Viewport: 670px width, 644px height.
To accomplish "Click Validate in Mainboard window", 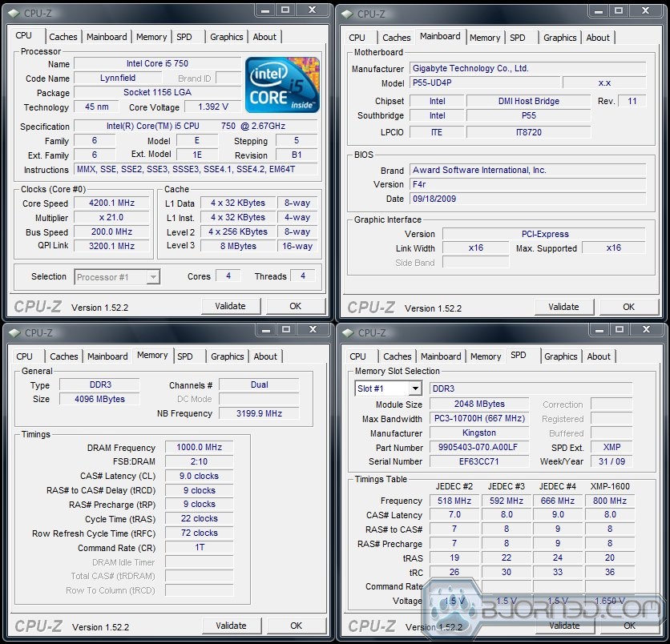I will tap(563, 307).
